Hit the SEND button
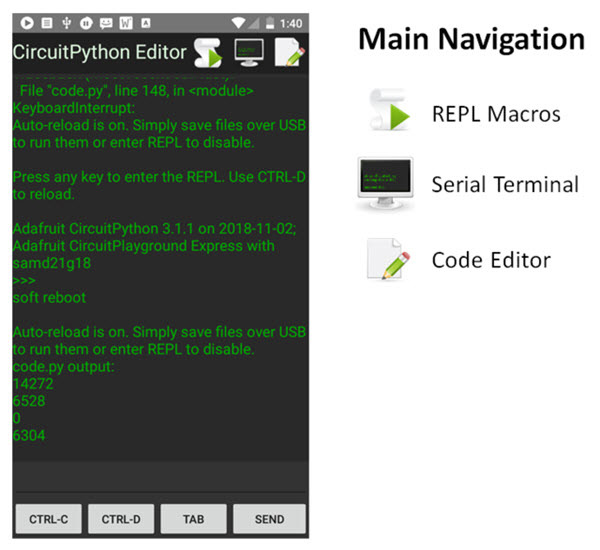This screenshot has height=550, width=600. click(269, 519)
